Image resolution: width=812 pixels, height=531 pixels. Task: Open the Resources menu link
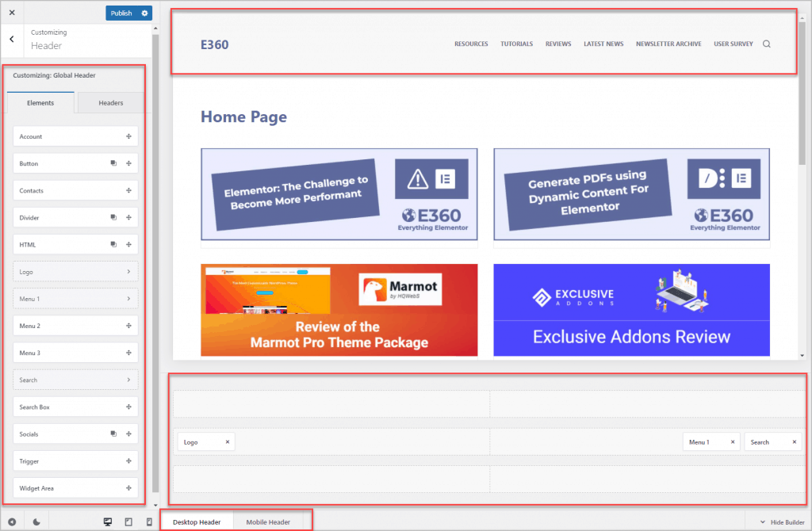[x=471, y=44]
